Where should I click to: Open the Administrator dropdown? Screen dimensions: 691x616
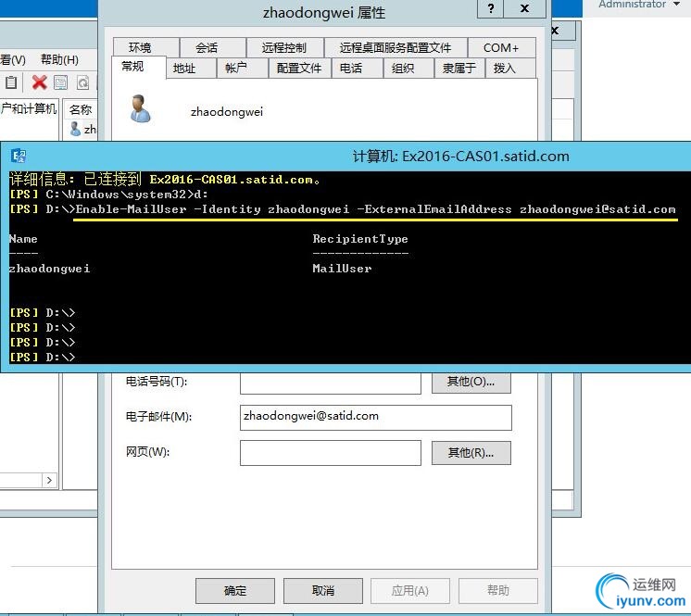639,5
